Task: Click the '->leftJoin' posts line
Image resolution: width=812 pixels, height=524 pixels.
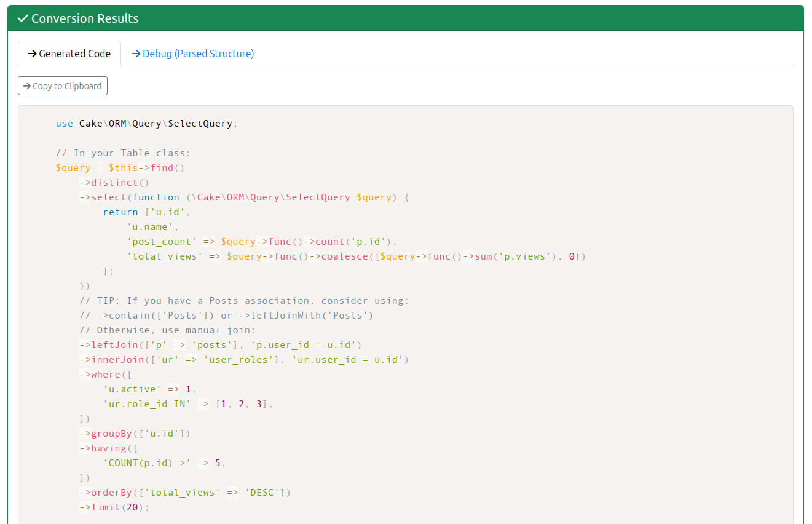Action: tap(221, 345)
